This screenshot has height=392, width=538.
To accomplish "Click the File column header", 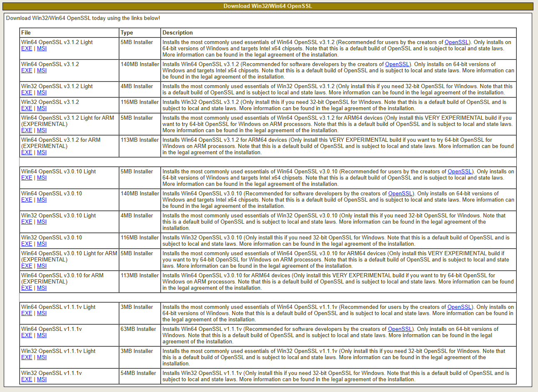I will pos(69,33).
